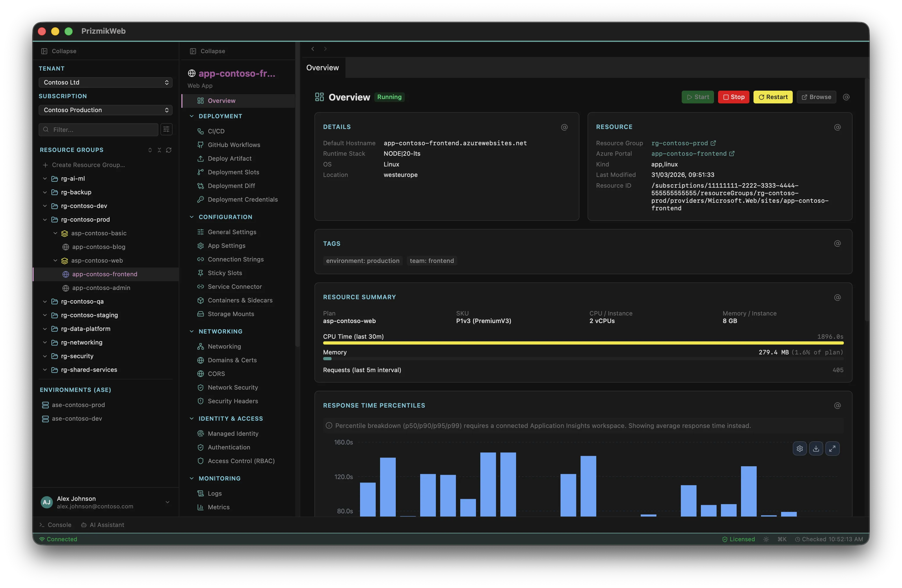902x588 pixels.
Task: Open chart settings gear on Response Time chart
Action: (x=800, y=449)
